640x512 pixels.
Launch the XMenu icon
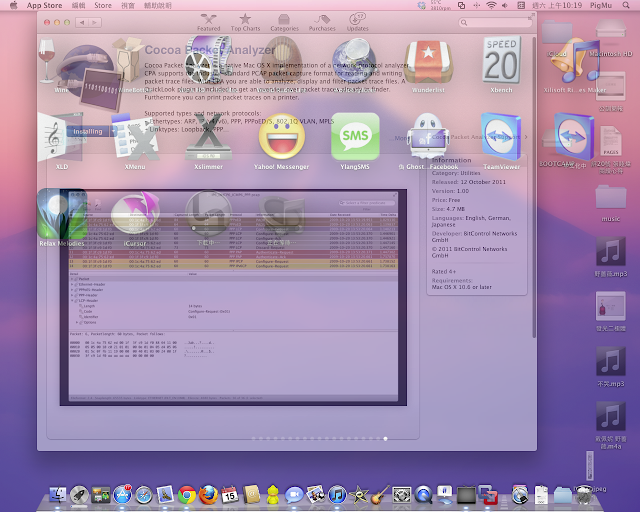pyautogui.click(x=135, y=138)
